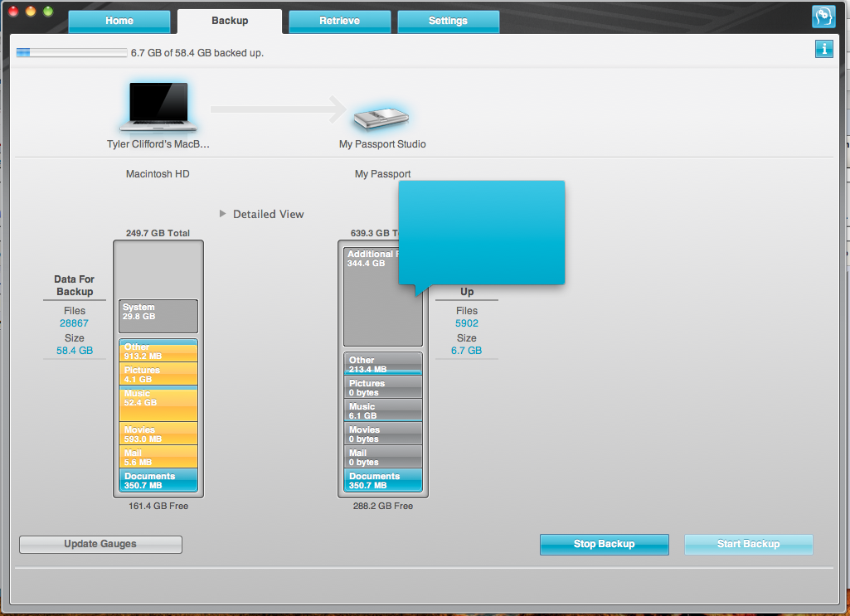Open the WD help icon at top right

[x=823, y=17]
